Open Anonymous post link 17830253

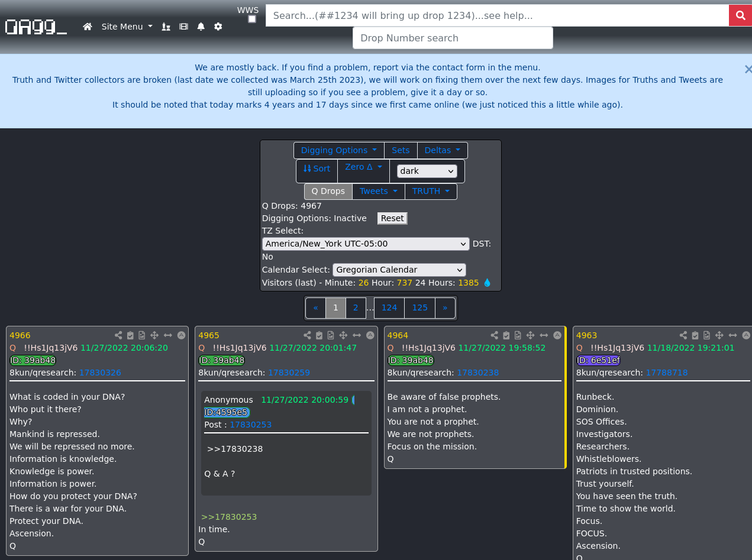(250, 425)
